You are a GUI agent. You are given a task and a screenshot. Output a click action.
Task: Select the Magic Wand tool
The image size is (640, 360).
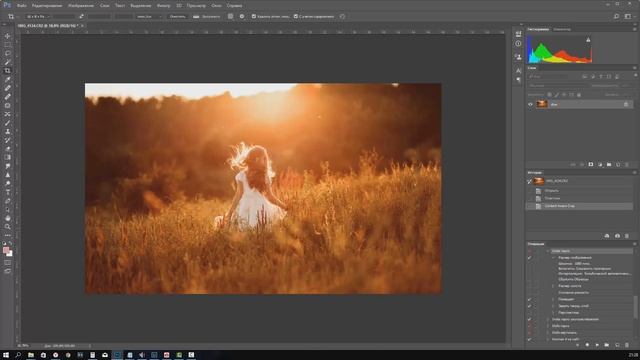point(7,62)
